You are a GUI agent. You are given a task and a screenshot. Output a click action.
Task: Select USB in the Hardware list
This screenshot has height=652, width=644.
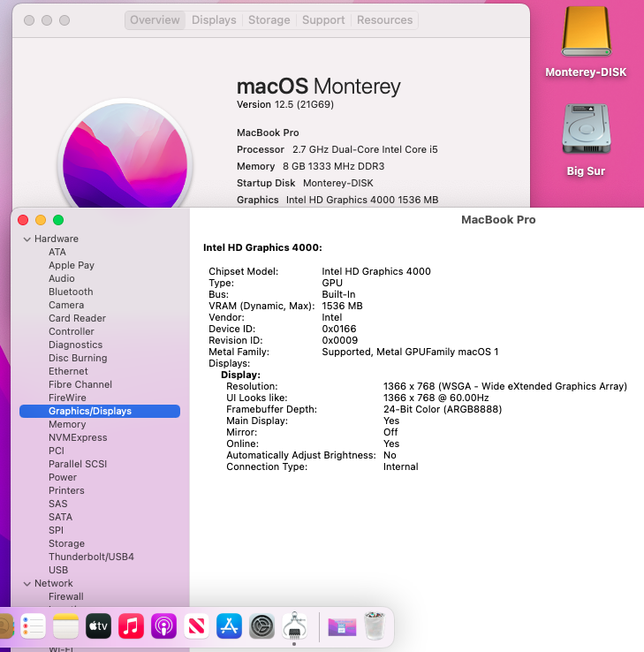[x=58, y=571]
